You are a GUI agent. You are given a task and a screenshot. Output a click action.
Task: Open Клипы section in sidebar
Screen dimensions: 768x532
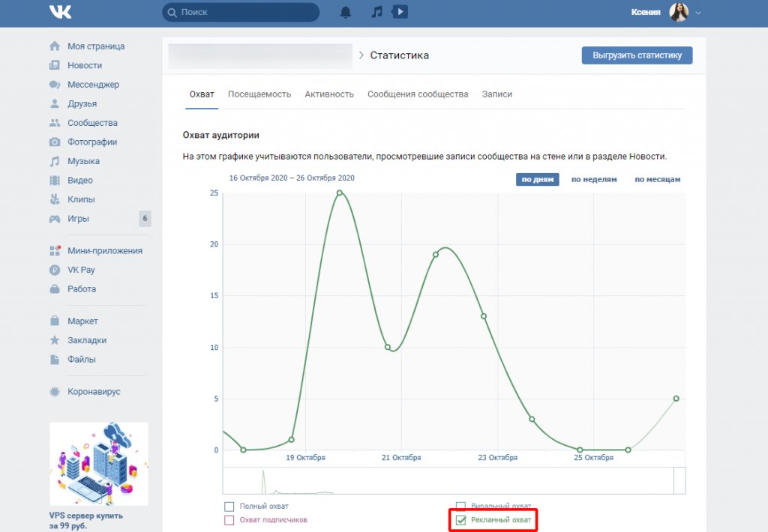coord(81,199)
